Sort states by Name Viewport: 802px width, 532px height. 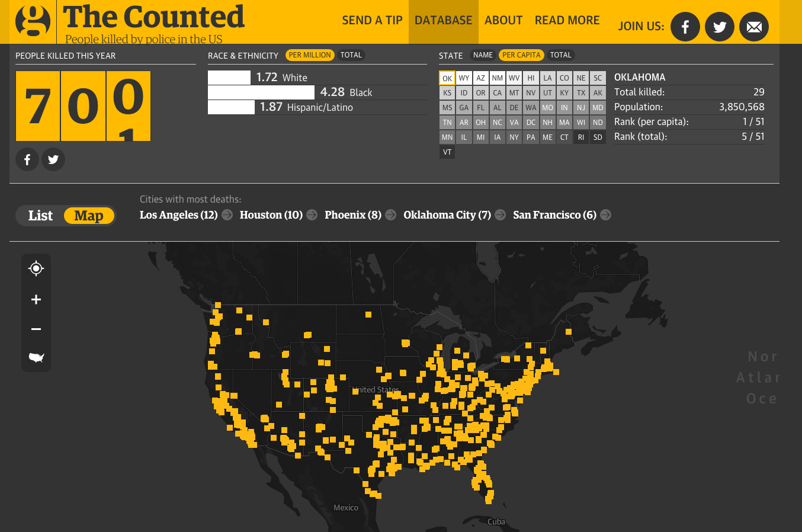pos(483,55)
